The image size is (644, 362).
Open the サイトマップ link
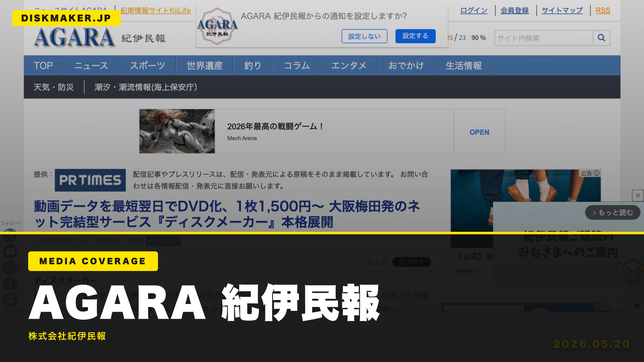point(562,11)
